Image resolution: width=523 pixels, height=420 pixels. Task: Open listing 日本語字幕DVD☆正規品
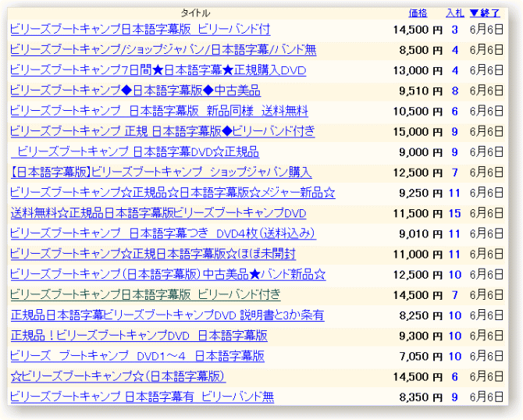coord(135,151)
